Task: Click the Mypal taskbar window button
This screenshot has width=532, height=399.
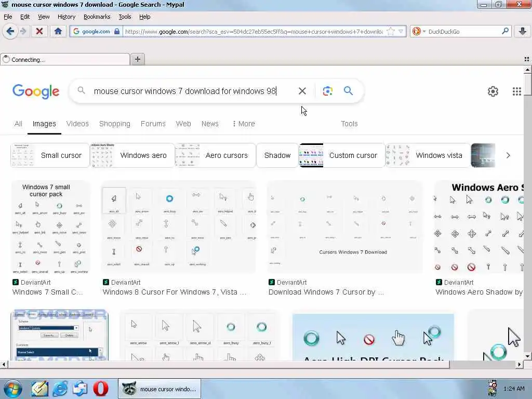Action: tap(159, 389)
